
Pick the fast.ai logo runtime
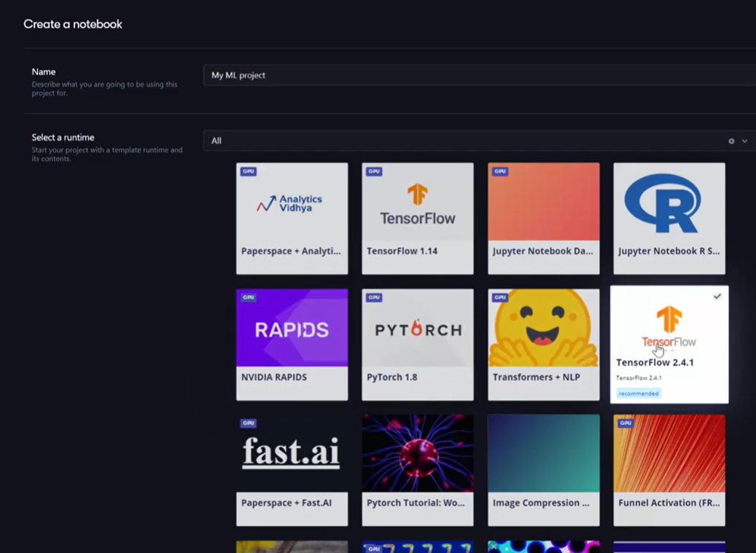[x=292, y=452]
